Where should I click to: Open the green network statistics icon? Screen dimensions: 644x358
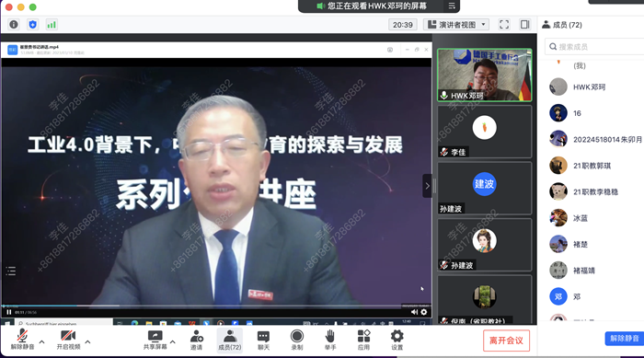pyautogui.click(x=52, y=25)
